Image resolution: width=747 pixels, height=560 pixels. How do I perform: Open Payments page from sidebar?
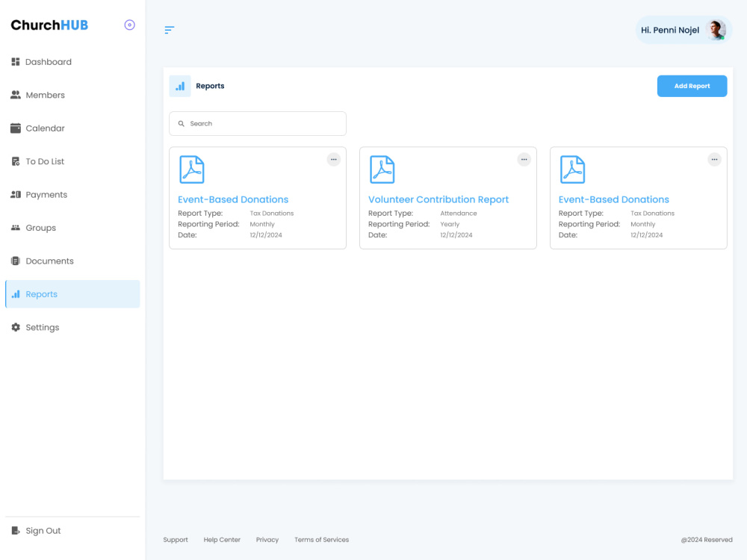click(x=72, y=194)
